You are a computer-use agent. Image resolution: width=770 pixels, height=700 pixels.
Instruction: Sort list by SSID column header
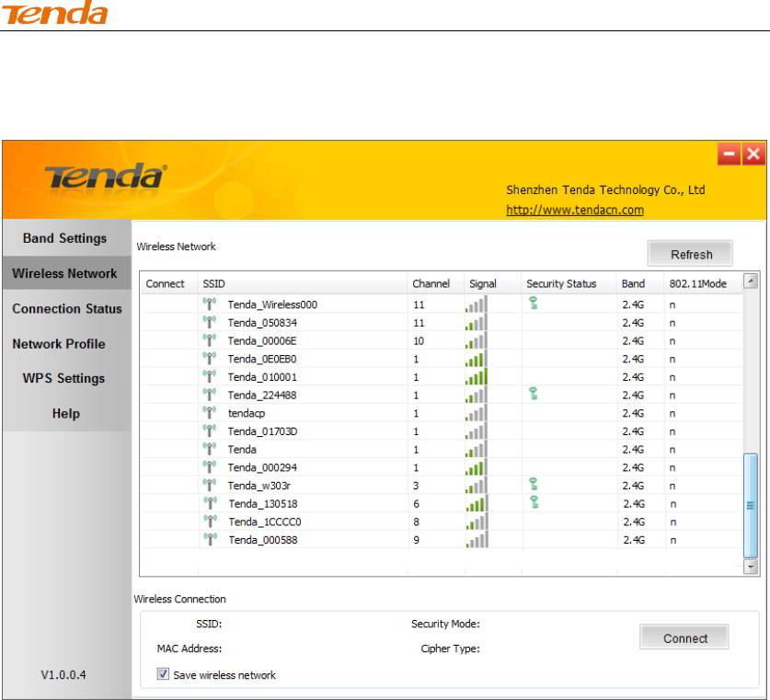pos(302,283)
